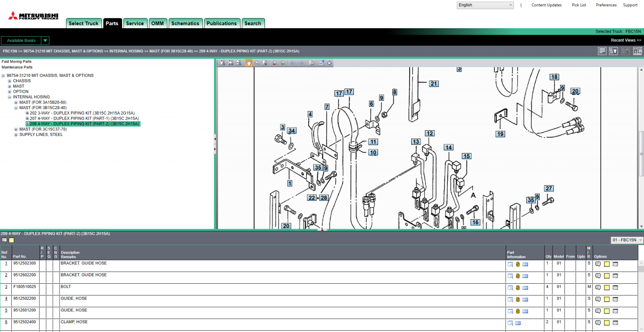This screenshot has height=332, width=644.
Task: Click speech bubble icon for CLAMP, HOSE row
Action: point(598,323)
